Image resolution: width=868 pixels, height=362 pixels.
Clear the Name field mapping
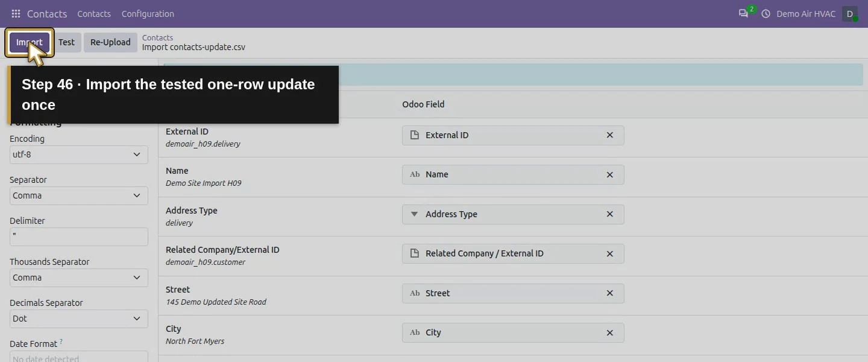pyautogui.click(x=609, y=174)
